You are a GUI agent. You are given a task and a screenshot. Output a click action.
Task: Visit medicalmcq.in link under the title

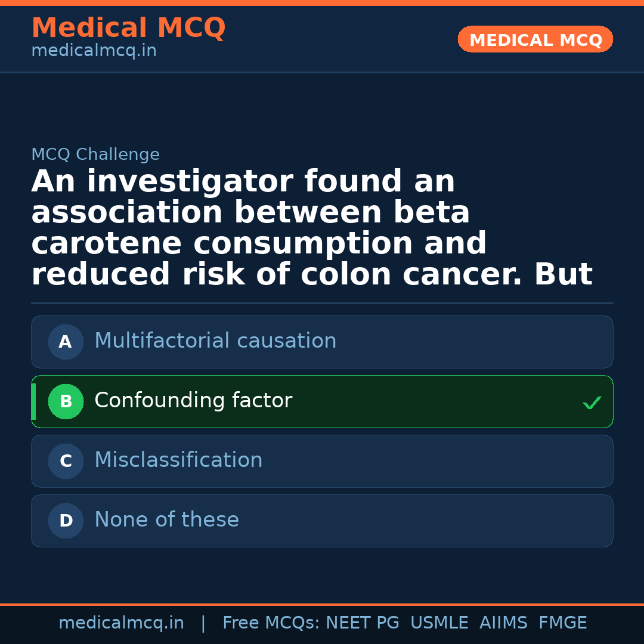pos(94,51)
